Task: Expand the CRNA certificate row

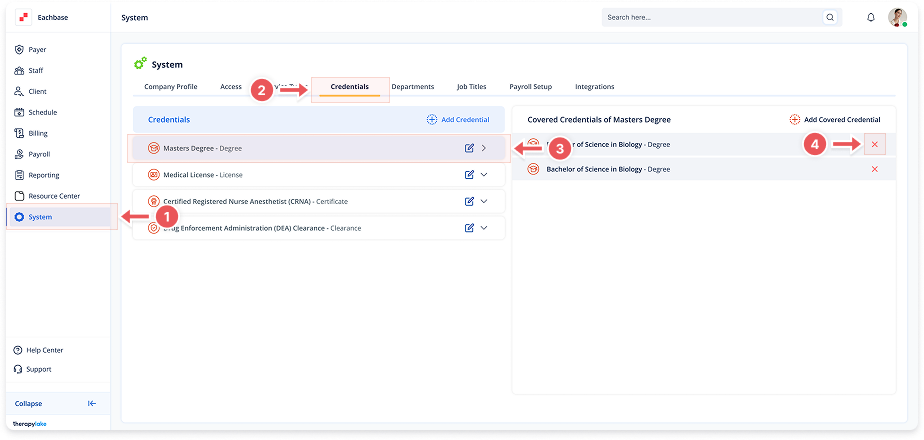Action: point(484,201)
